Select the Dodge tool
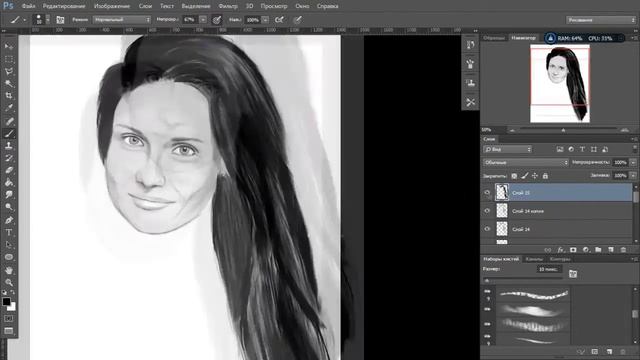Viewport: 640px width, 360px height. (9, 207)
